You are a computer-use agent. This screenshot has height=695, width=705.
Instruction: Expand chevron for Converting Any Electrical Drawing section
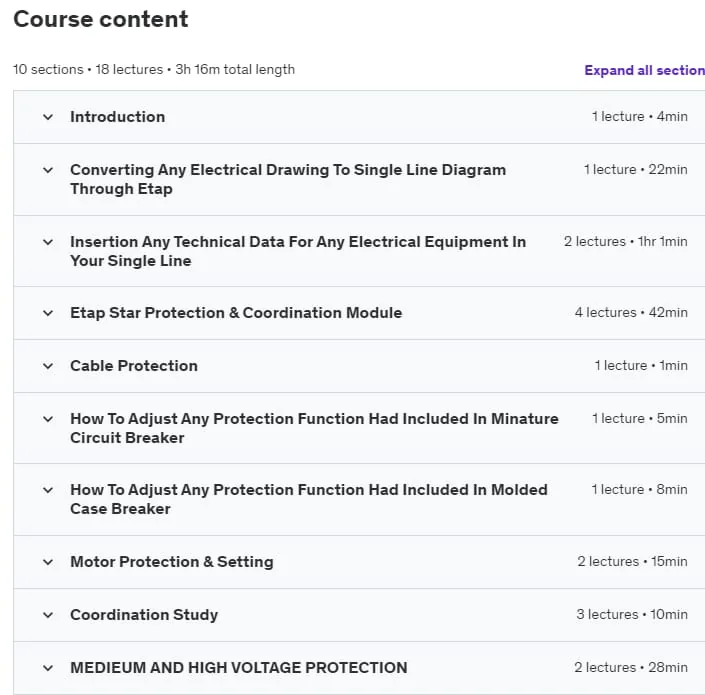(x=48, y=170)
